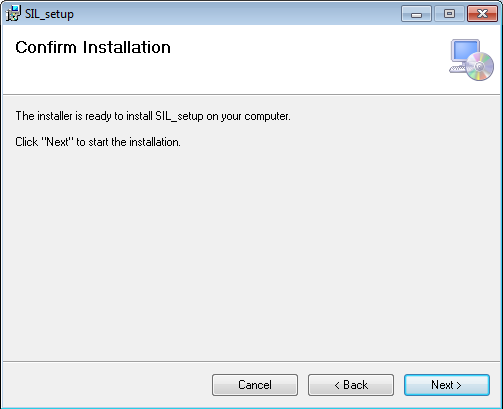
Task: Click the monitor part of banner graphic
Action: point(465,51)
